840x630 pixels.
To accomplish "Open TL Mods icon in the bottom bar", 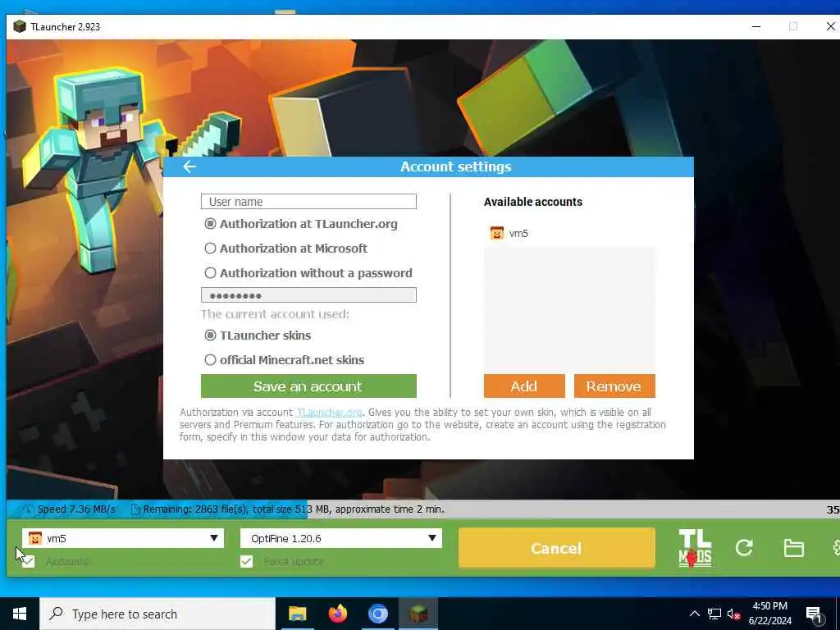I will (695, 548).
